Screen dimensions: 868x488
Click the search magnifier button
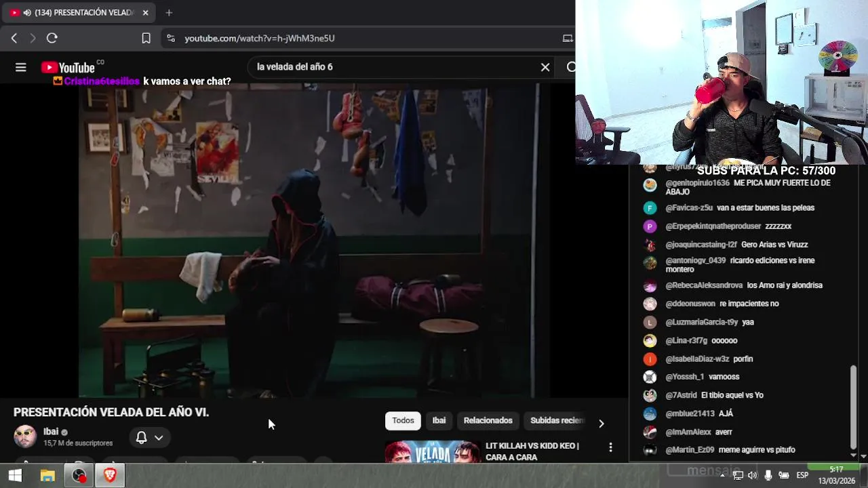571,67
